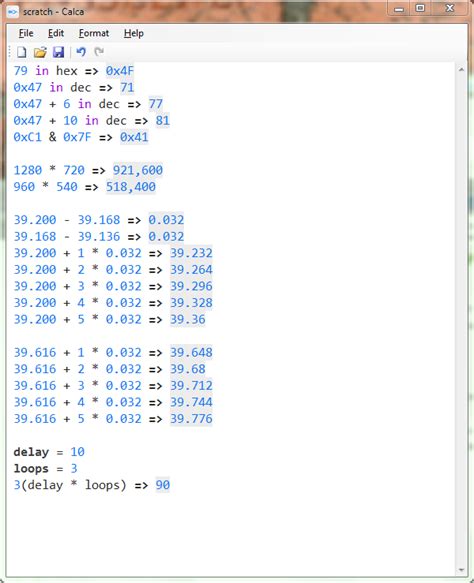The width and height of the screenshot is (474, 583).
Task: Click the number 79 in the first line
Action: click(x=20, y=71)
